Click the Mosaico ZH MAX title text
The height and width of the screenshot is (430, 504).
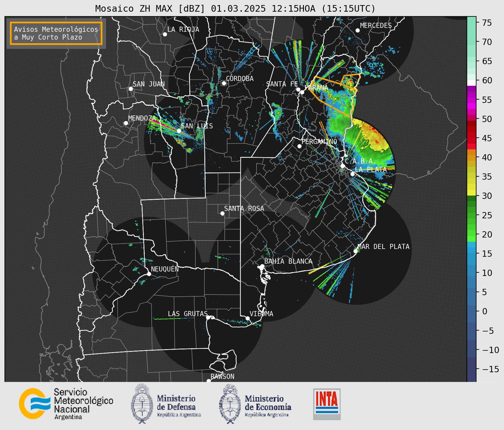(x=235, y=9)
